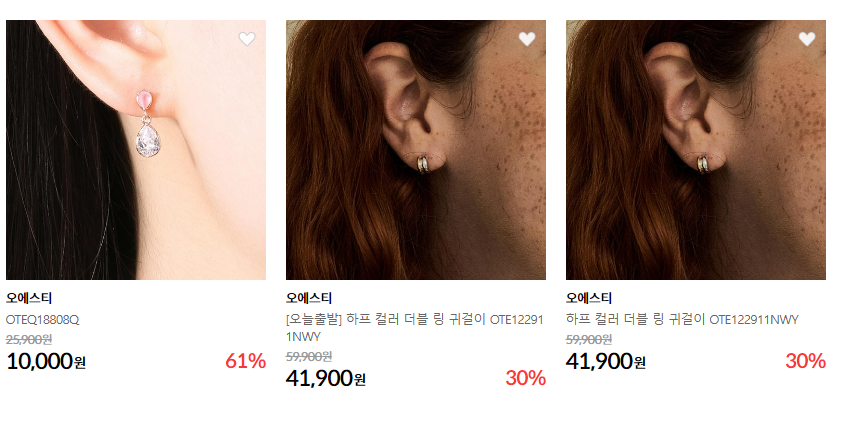Click the 오에스티 brand name of the last product

pyautogui.click(x=589, y=298)
